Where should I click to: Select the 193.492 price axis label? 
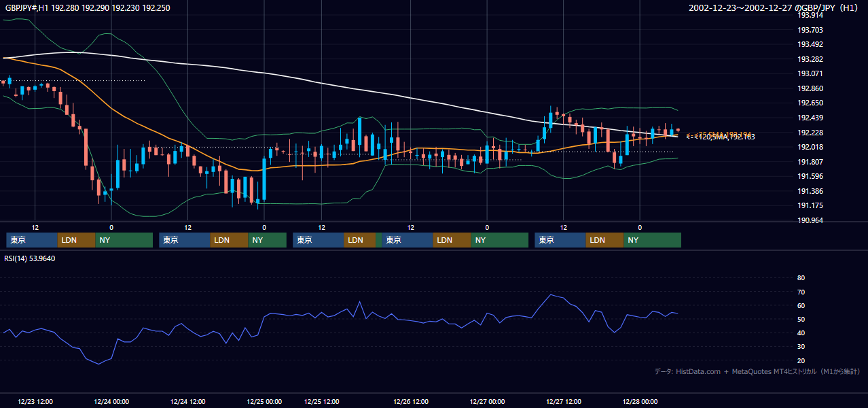(x=810, y=45)
